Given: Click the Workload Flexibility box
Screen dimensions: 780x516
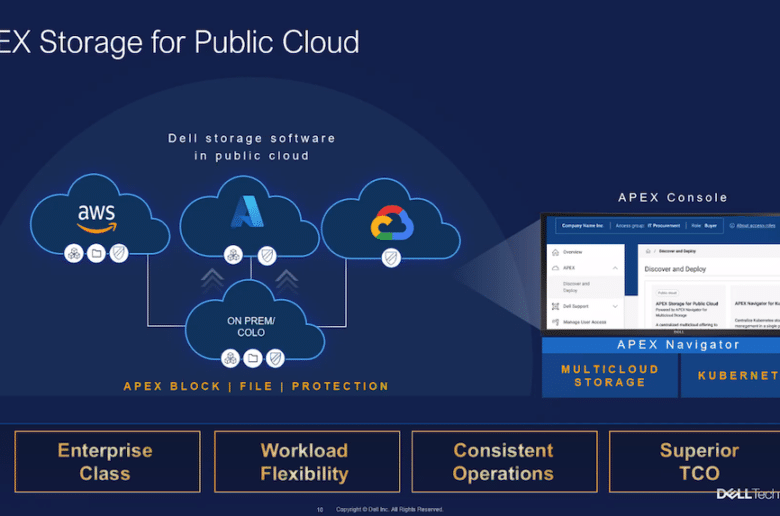Looking at the screenshot, I should pos(307,462).
